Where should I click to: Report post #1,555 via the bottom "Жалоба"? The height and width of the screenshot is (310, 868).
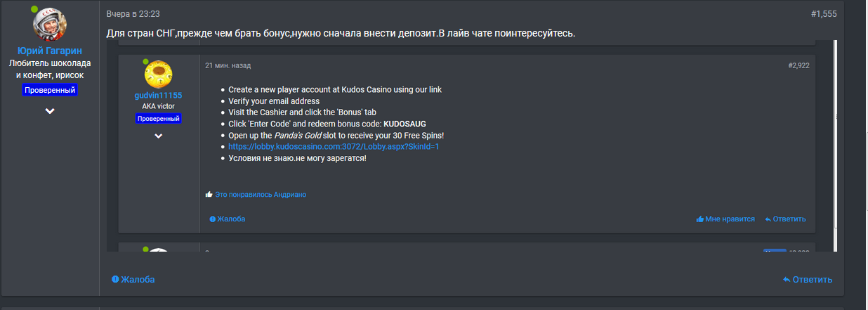coord(133,280)
